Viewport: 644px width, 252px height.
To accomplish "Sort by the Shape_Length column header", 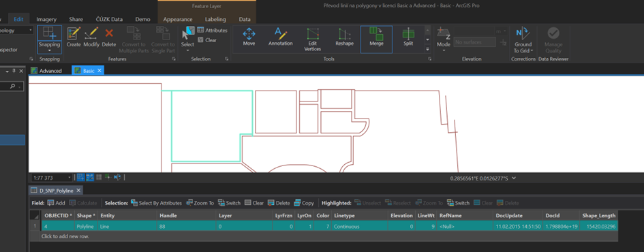I will tap(599, 215).
